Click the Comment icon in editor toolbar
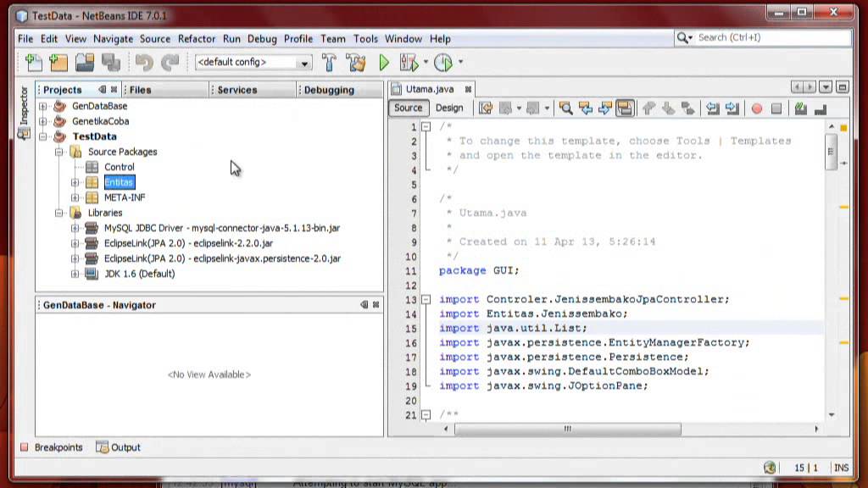The height and width of the screenshot is (488, 868). pyautogui.click(x=800, y=108)
